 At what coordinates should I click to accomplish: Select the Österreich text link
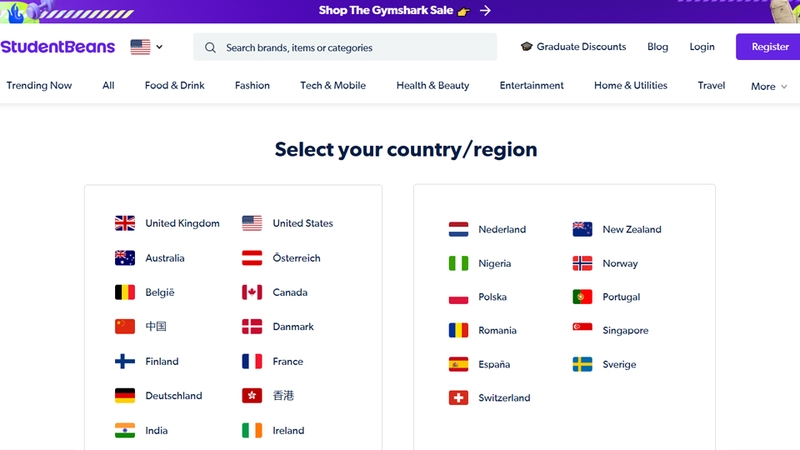(296, 258)
